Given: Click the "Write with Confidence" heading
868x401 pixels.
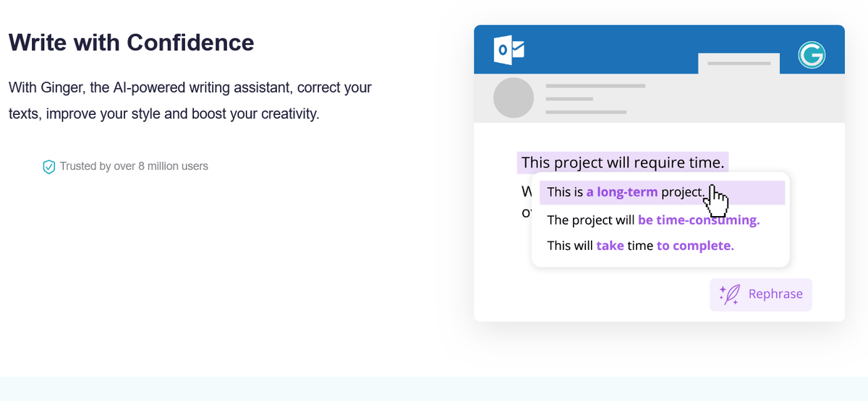Looking at the screenshot, I should tap(132, 43).
